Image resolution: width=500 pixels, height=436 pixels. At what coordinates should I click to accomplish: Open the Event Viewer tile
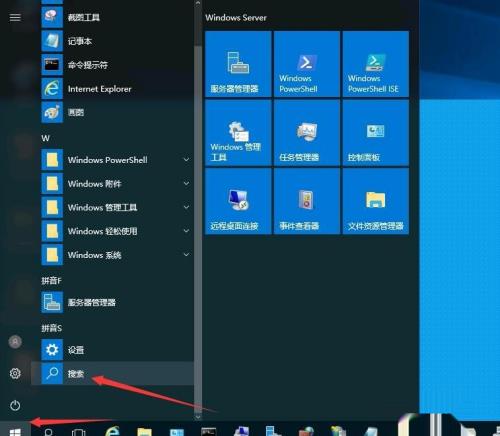pos(307,201)
